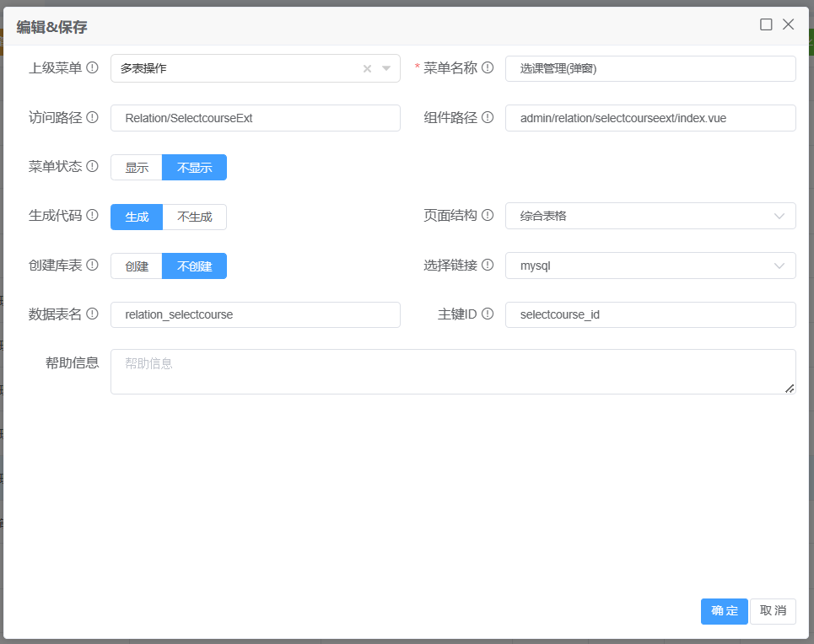Choose 创建 for the 创建库表 option

pos(137,266)
